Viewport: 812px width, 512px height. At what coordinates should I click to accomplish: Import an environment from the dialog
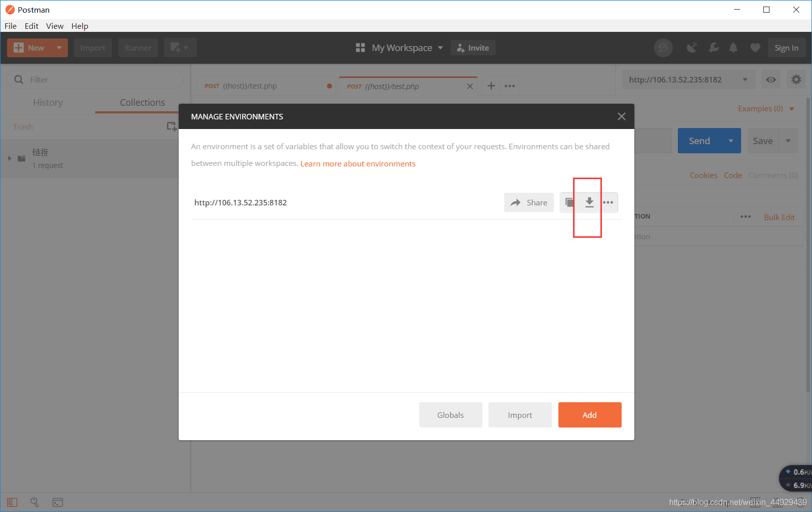(520, 415)
